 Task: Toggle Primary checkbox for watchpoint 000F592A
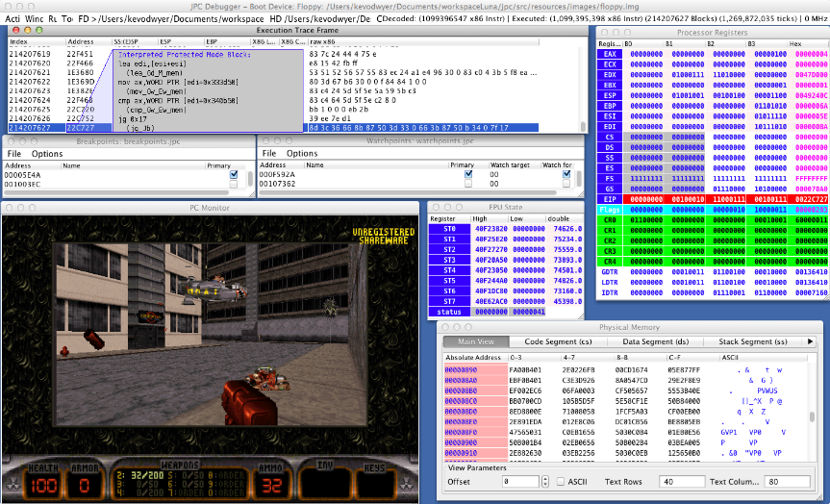point(468,174)
